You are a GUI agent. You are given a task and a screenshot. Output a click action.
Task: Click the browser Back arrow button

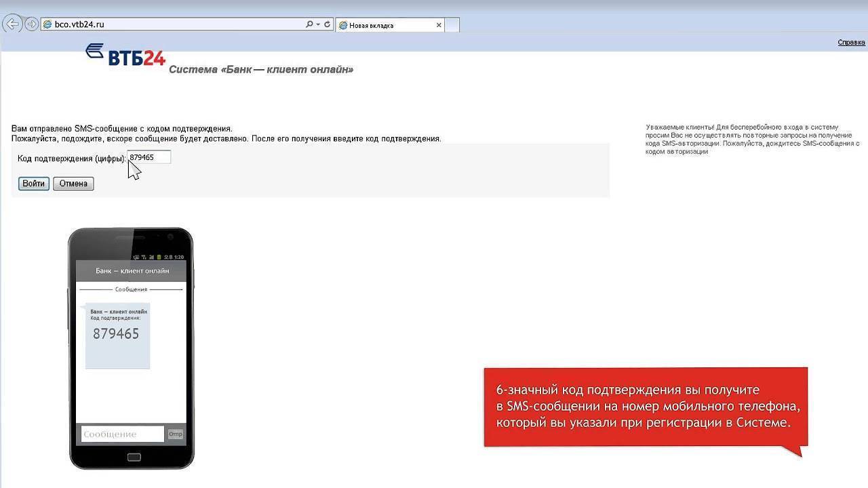click(x=12, y=24)
